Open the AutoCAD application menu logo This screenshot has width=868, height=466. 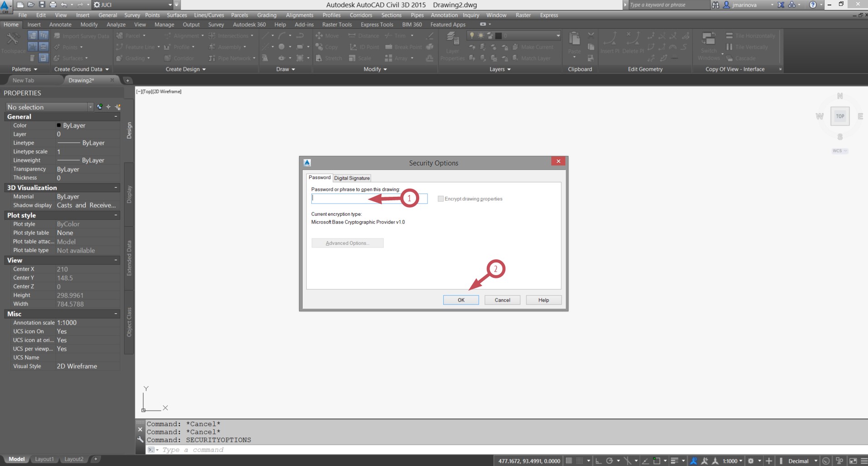5,6
